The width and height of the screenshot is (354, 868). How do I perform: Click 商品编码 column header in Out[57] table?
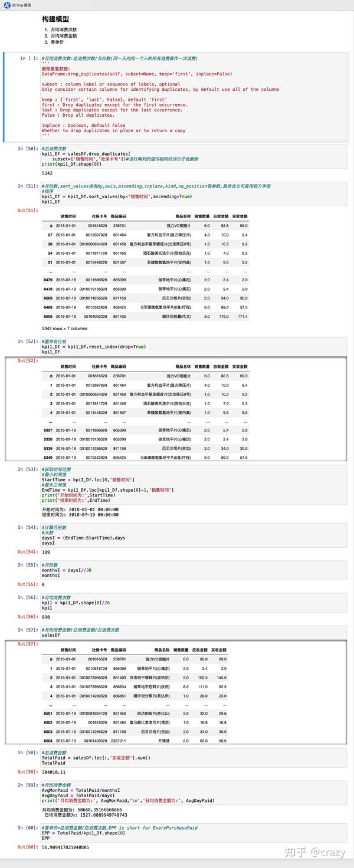[118, 649]
